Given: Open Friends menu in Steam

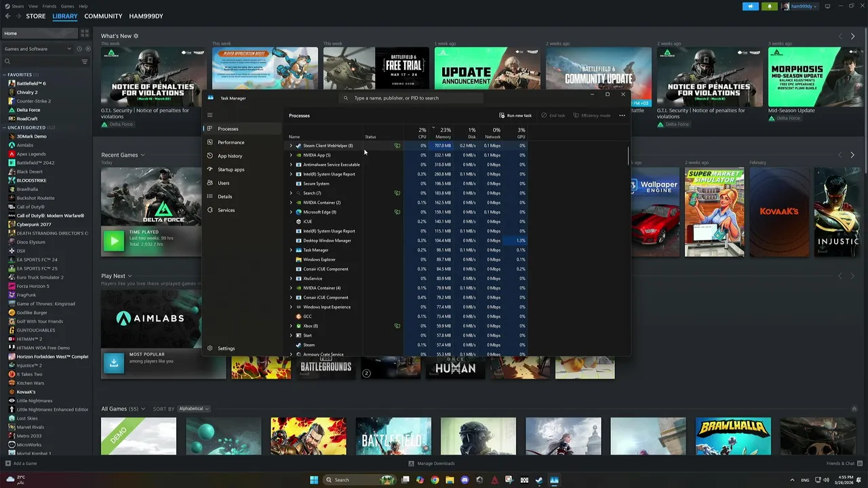Looking at the screenshot, I should [50, 6].
